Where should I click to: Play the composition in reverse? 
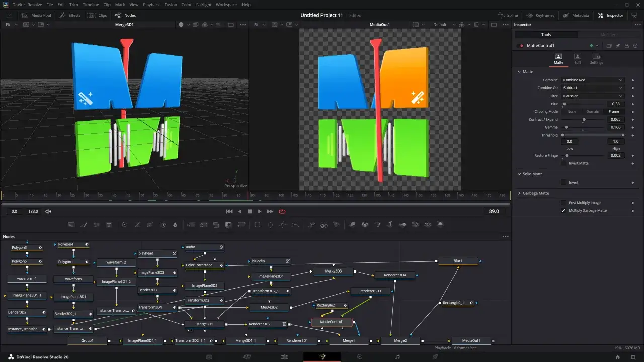pyautogui.click(x=240, y=211)
